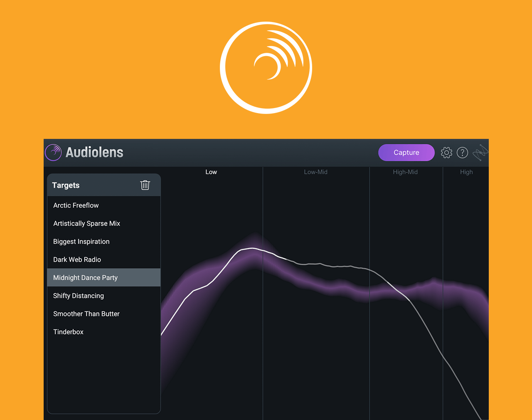Click the Targets panel heading

[x=66, y=185]
